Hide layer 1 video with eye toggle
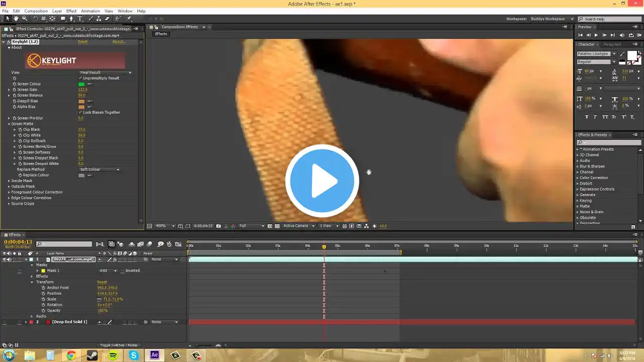 pos(4,259)
